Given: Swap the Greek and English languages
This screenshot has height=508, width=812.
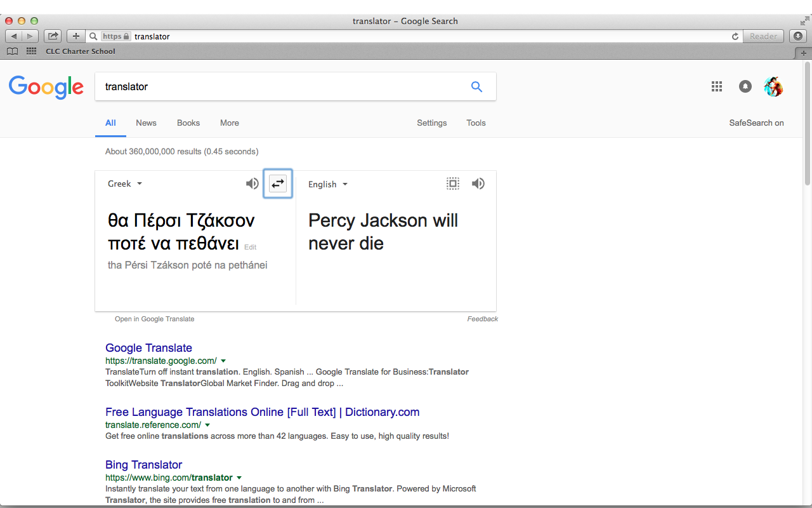Looking at the screenshot, I should click(278, 184).
